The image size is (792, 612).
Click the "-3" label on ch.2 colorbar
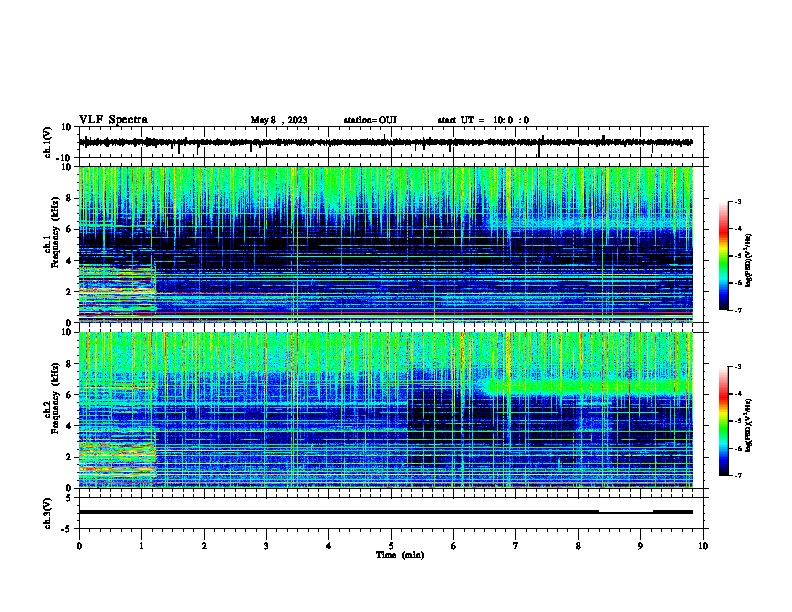tap(737, 367)
